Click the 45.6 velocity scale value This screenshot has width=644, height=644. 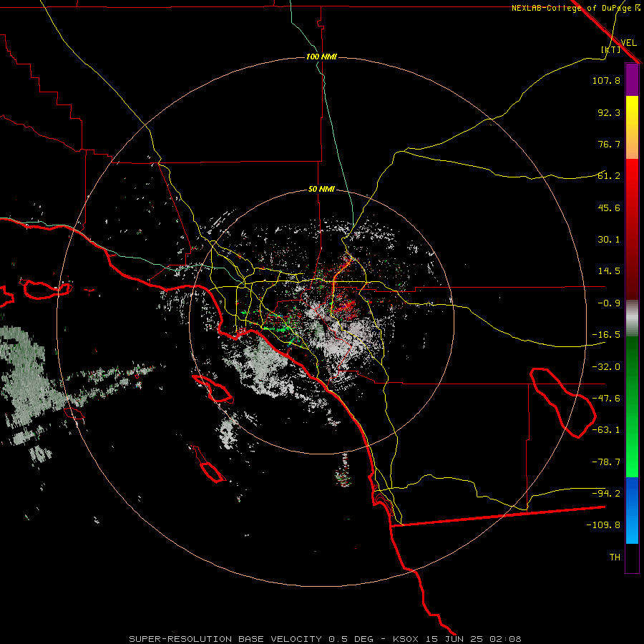coord(609,208)
